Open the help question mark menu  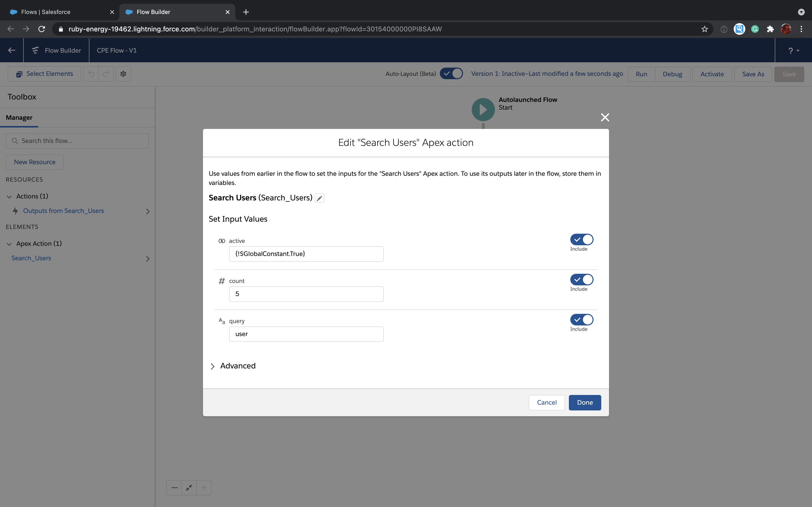point(793,51)
